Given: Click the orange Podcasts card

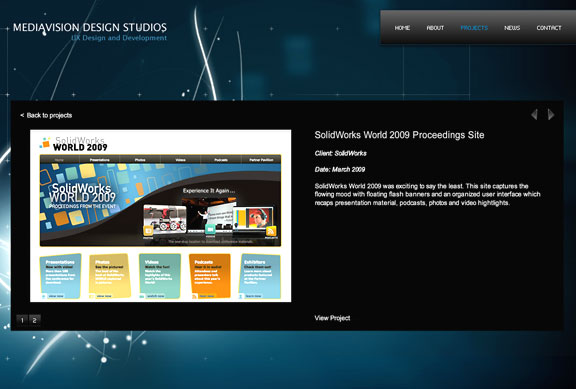Looking at the screenshot, I should point(209,276).
